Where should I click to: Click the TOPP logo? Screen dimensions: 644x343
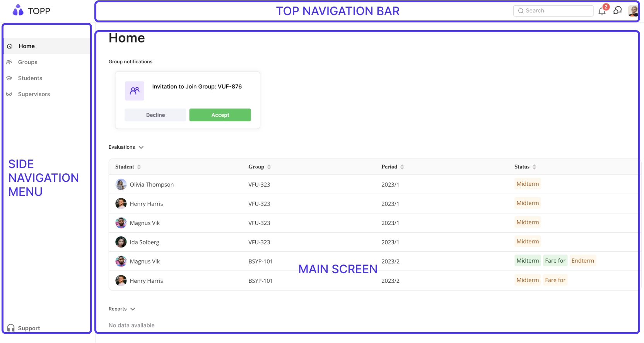pos(31,10)
